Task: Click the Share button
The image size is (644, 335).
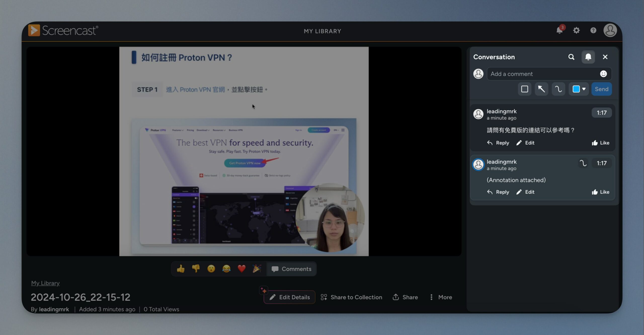Action: [405, 297]
